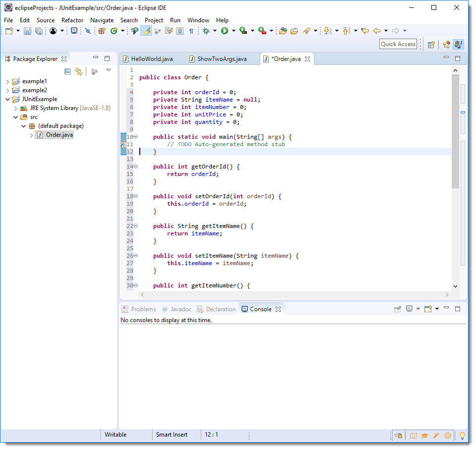Viewport: 476px width, 450px height.
Task: Open the Project menu
Action: (x=154, y=20)
